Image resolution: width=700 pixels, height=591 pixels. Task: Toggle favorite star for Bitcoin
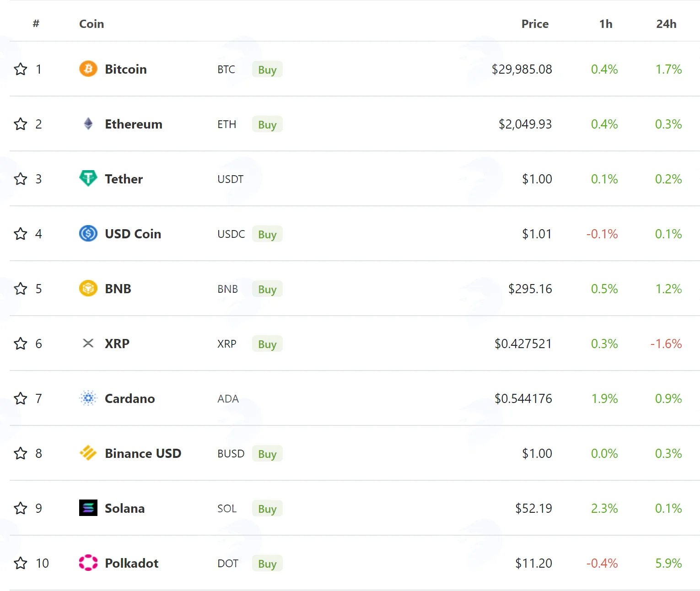tap(21, 69)
